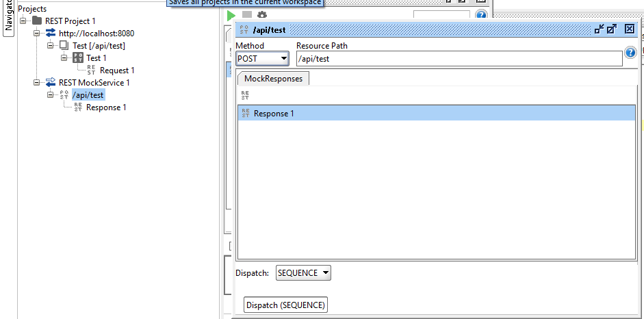644x319 pixels.
Task: Iconify the /api/test editor window
Action: pos(599,29)
